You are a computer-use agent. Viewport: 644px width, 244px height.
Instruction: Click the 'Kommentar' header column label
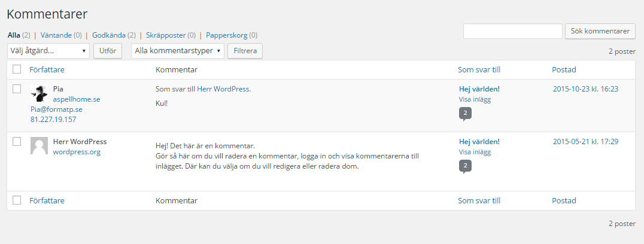(x=177, y=69)
